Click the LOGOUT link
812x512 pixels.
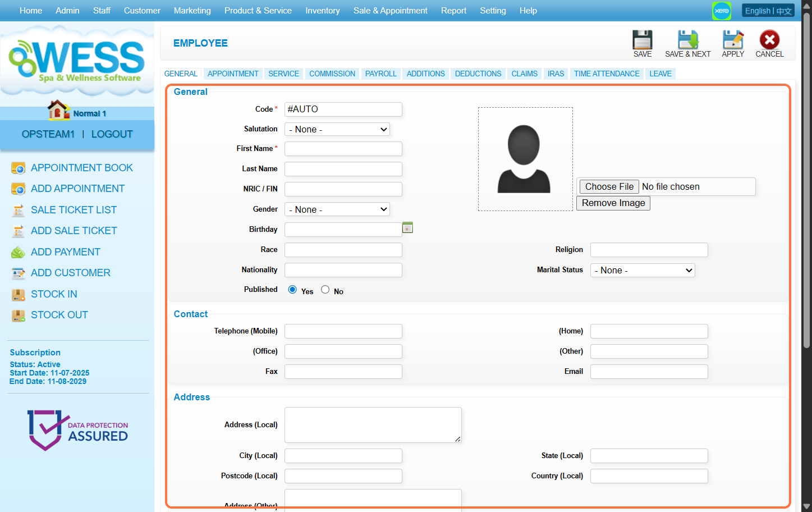click(112, 134)
